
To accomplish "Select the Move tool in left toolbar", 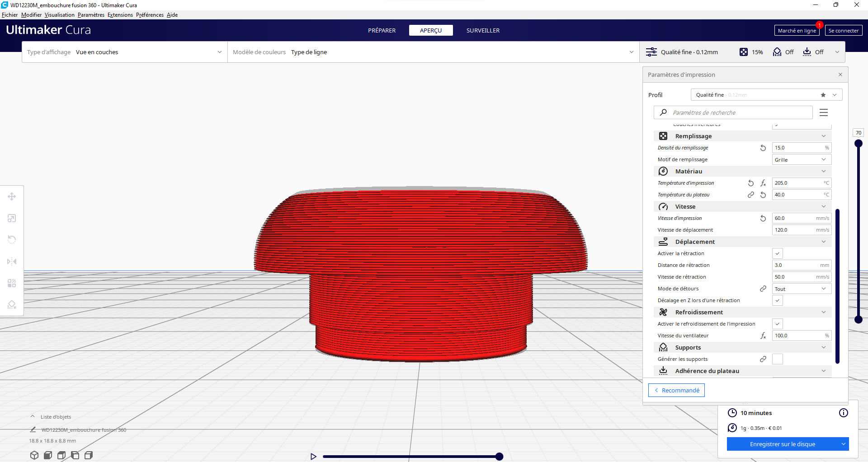I will (x=12, y=196).
